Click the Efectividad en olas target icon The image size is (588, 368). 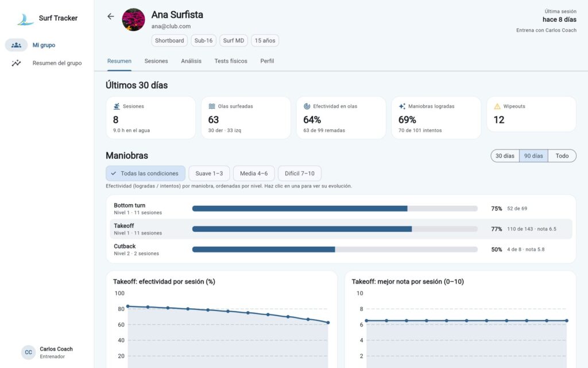pyautogui.click(x=307, y=106)
